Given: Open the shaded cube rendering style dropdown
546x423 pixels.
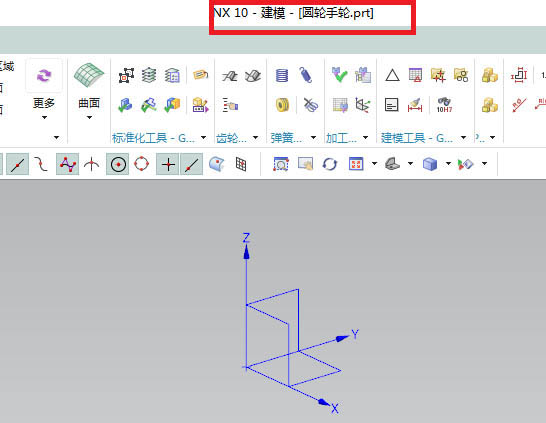Looking at the screenshot, I should point(448,163).
